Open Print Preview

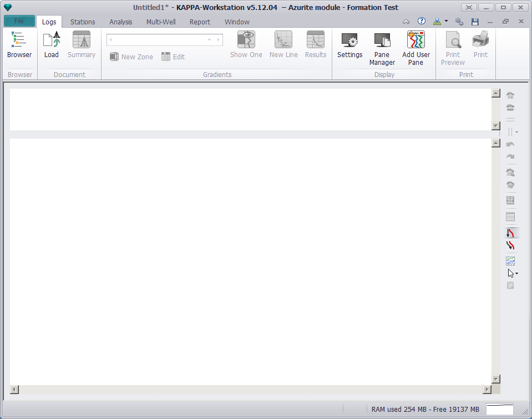(x=453, y=48)
